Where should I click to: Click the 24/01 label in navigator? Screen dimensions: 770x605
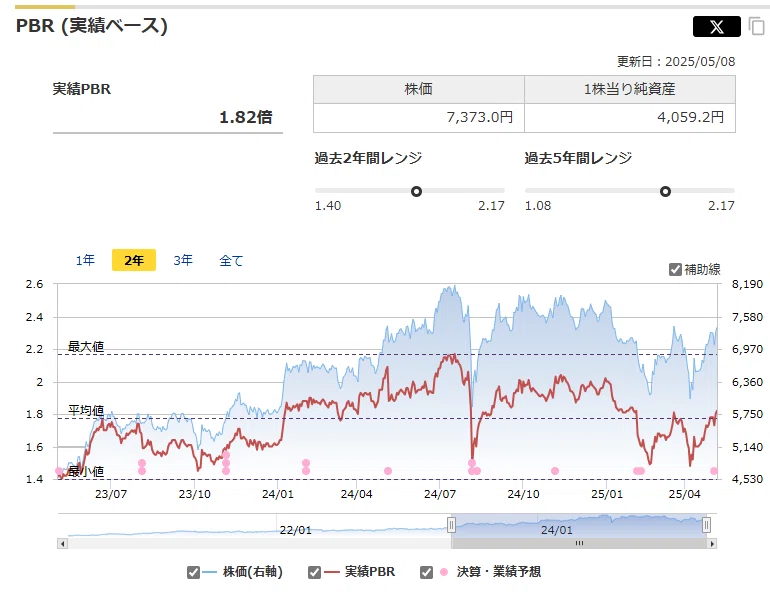click(556, 530)
